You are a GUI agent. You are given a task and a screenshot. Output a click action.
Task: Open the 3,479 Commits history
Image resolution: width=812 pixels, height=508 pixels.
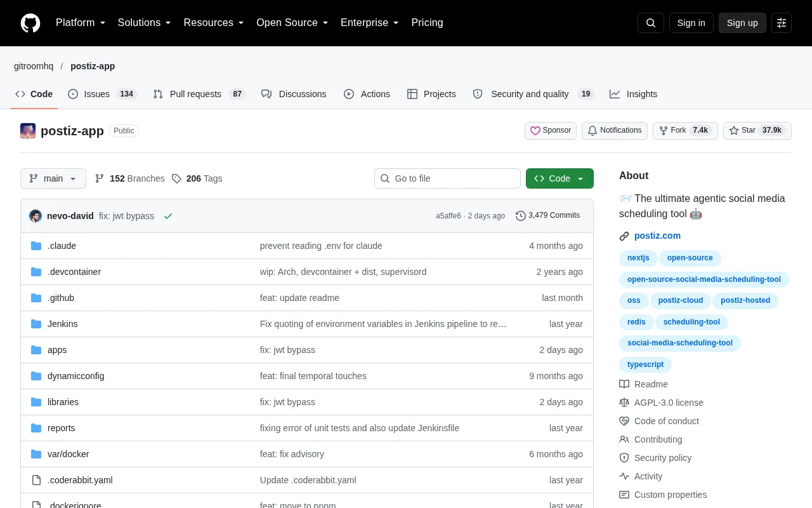pyautogui.click(x=547, y=216)
